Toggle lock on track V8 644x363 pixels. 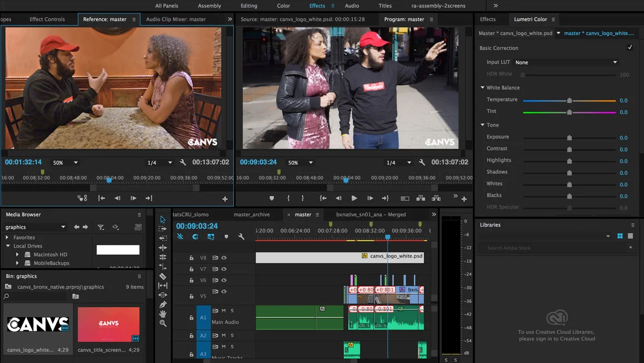[191, 258]
